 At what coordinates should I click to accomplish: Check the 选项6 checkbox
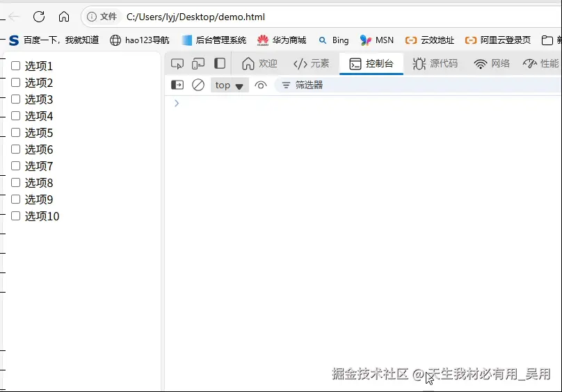click(x=15, y=149)
